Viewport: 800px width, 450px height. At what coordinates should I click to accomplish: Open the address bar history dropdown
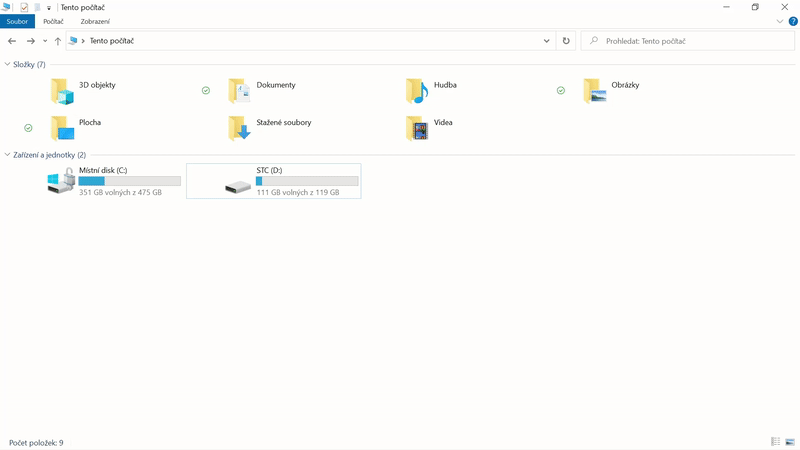(546, 41)
